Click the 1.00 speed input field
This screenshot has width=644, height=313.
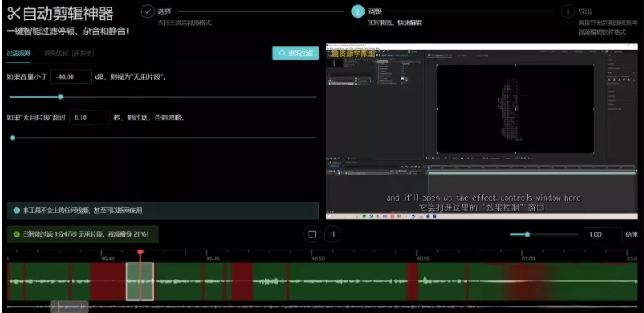pyautogui.click(x=603, y=234)
